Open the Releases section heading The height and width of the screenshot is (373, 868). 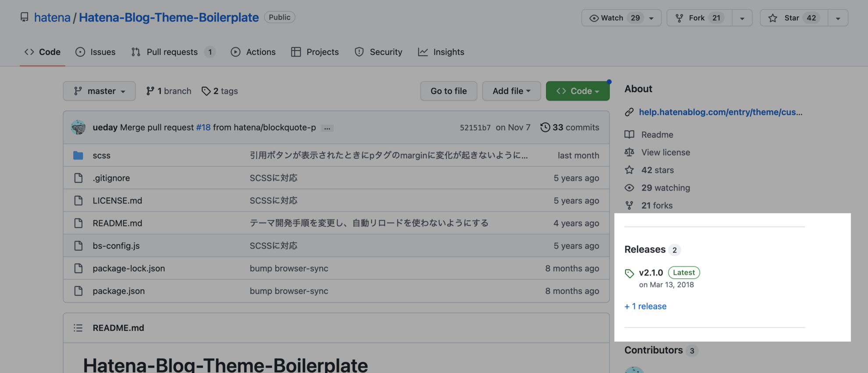645,249
